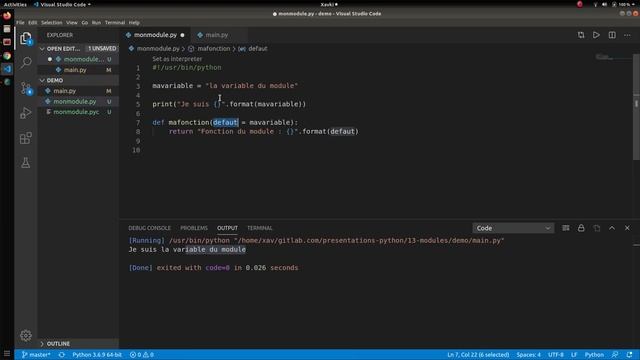Open the Run and Debug view
The image size is (640, 360).
click(x=26, y=113)
